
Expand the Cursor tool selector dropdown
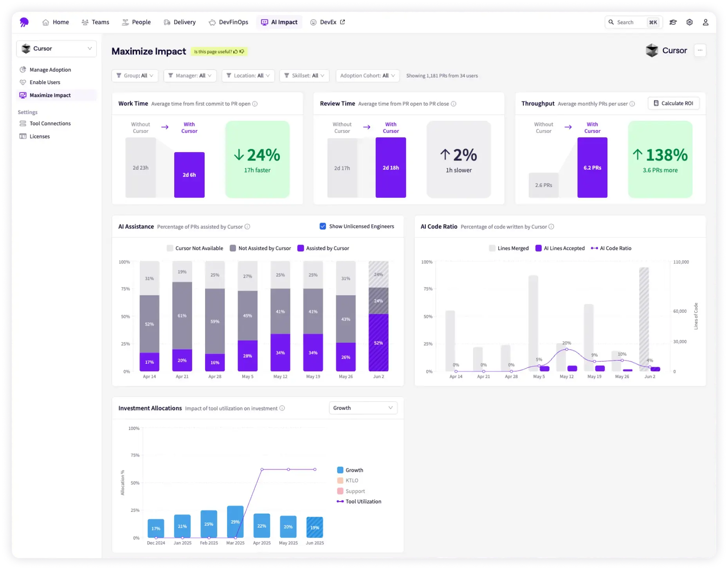[x=56, y=49]
